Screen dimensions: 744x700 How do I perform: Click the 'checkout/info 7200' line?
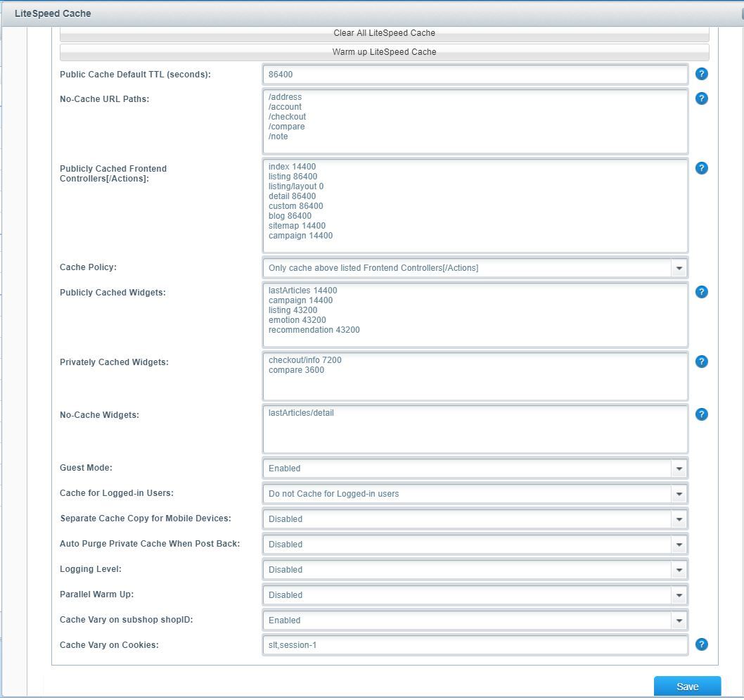(305, 360)
